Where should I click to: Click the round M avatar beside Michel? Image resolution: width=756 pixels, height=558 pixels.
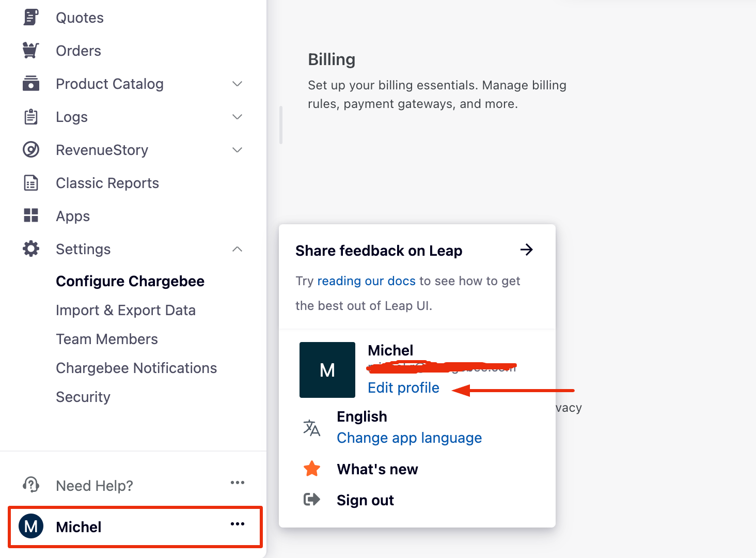click(x=31, y=526)
